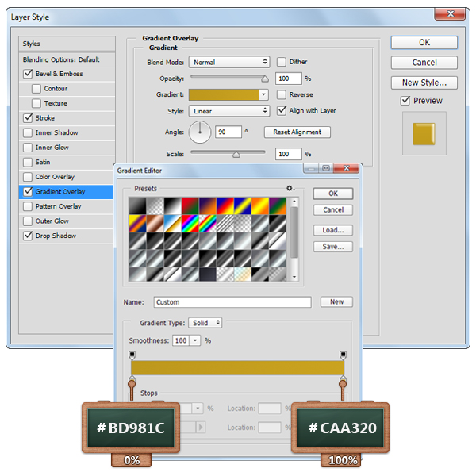Click the gradient Name text field
The width and height of the screenshot is (476, 476).
click(x=232, y=302)
